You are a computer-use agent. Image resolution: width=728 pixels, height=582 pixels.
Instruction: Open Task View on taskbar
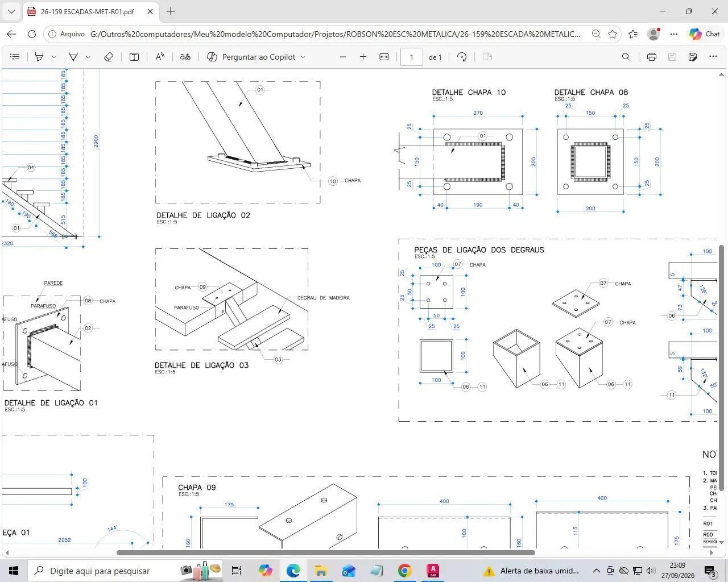click(x=237, y=571)
